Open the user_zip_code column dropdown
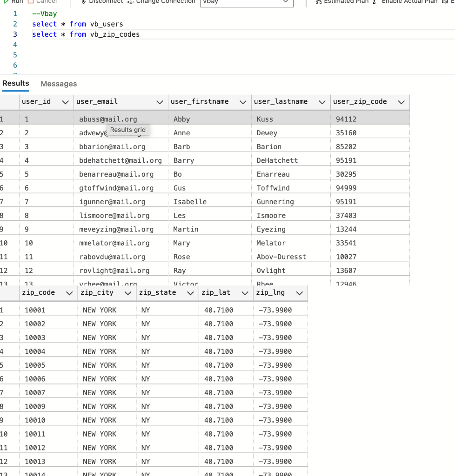Image resolution: width=455 pixels, height=476 pixels. pyautogui.click(x=402, y=102)
